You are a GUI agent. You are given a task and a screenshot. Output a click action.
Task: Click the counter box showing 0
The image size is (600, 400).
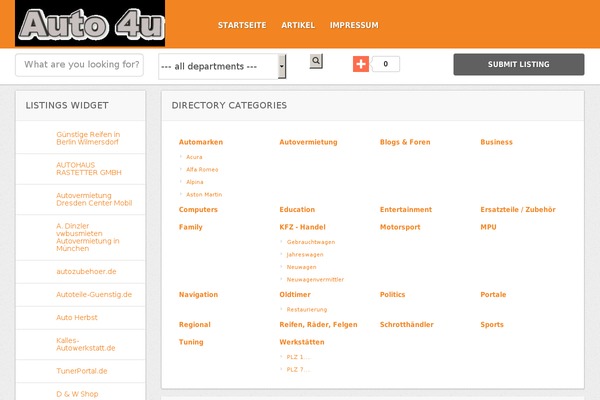point(385,64)
